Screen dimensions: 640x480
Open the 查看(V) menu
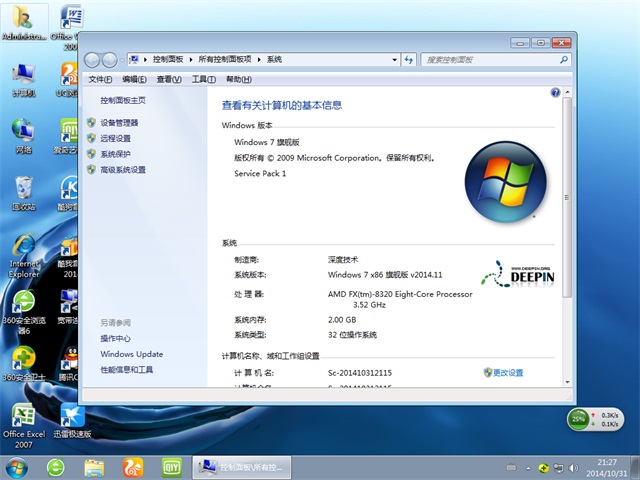click(169, 80)
